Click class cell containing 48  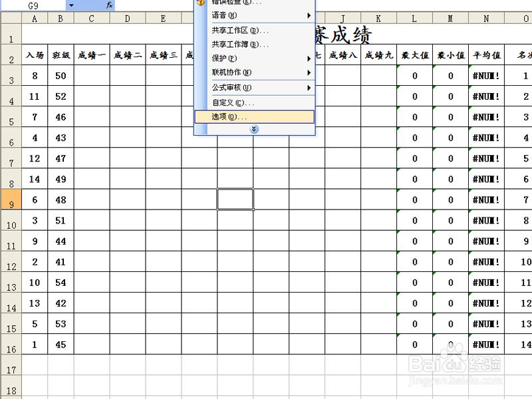pyautogui.click(x=61, y=199)
